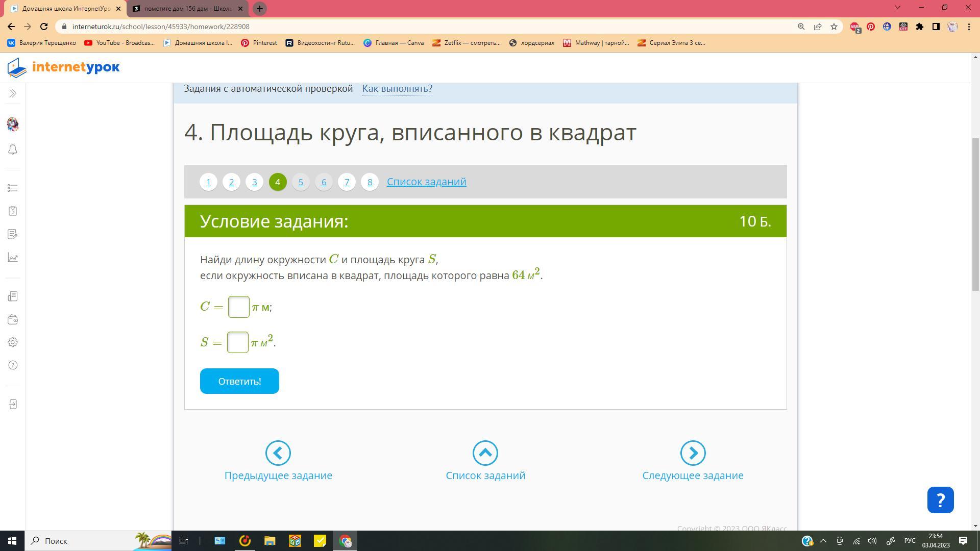Open the help question mark in sidebar
The width and height of the screenshot is (980, 551).
click(x=13, y=365)
